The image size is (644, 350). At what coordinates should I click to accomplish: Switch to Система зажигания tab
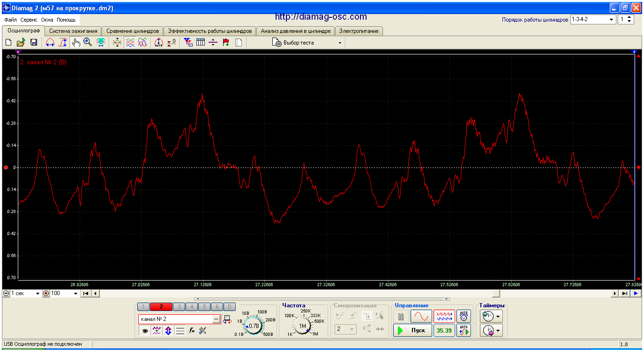click(x=73, y=31)
